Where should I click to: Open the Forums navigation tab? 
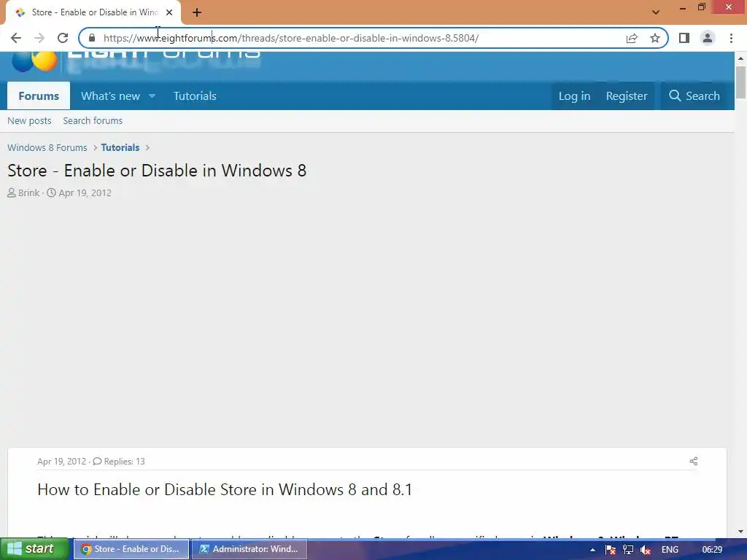click(39, 96)
